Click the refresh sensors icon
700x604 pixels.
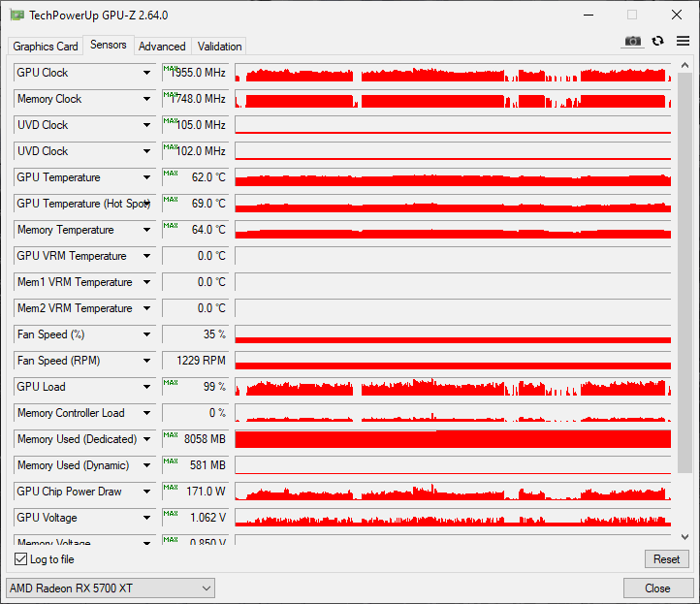[x=657, y=41]
